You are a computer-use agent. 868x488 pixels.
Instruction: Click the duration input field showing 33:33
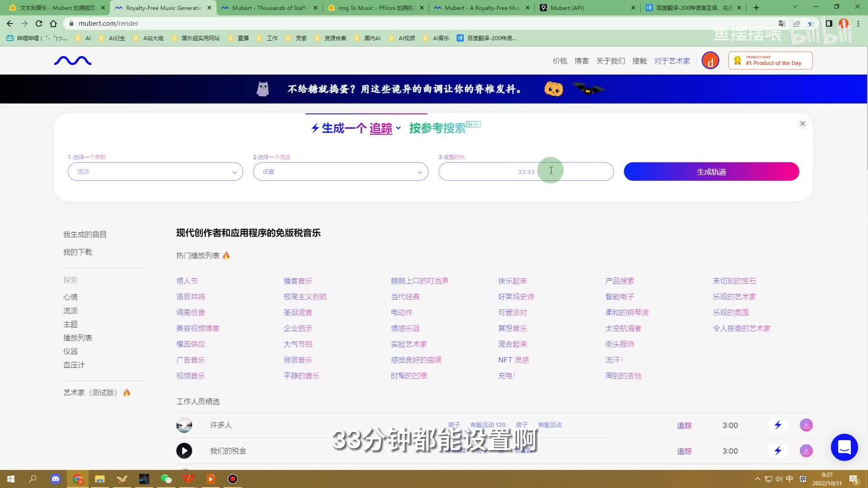pos(526,172)
